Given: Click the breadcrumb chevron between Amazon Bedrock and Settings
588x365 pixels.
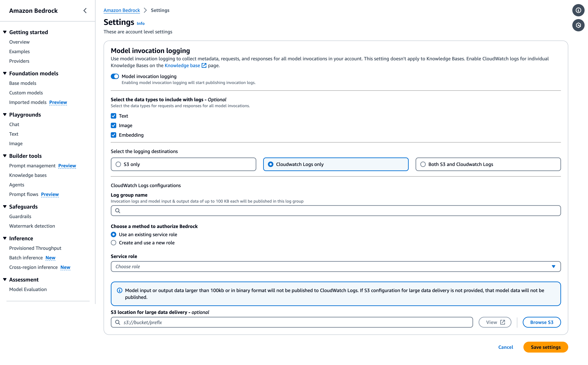Looking at the screenshot, I should coord(145,10).
